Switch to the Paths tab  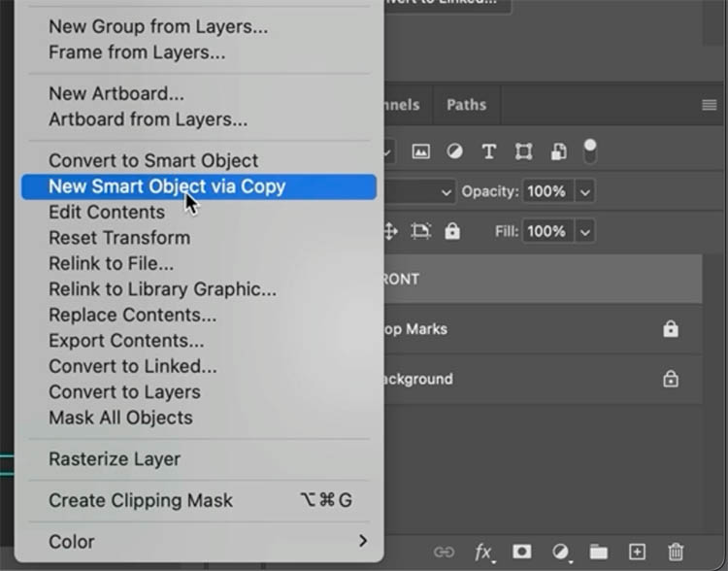(x=466, y=105)
